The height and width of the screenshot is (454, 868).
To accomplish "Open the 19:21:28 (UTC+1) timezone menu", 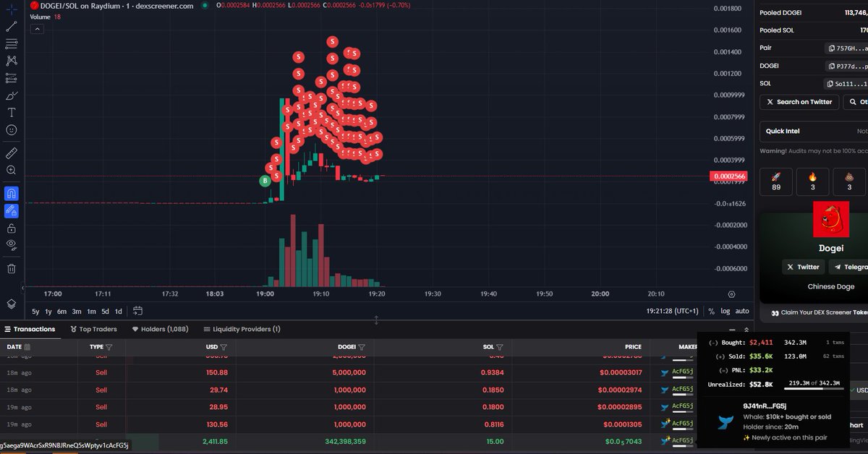I will 672,311.
